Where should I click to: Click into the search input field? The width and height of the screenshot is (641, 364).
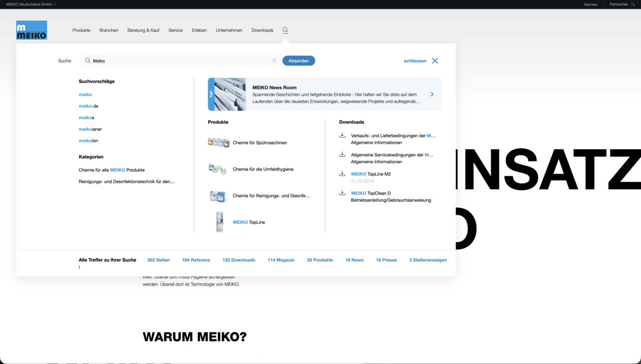(180, 61)
